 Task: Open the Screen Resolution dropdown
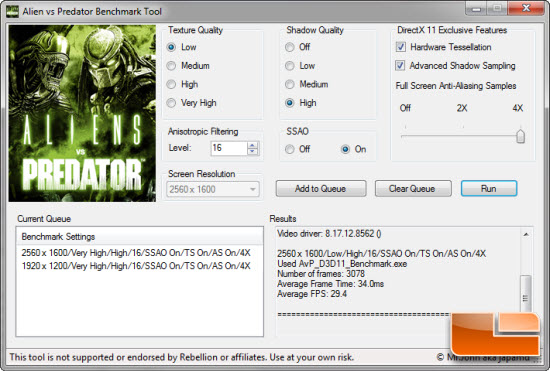[213, 189]
